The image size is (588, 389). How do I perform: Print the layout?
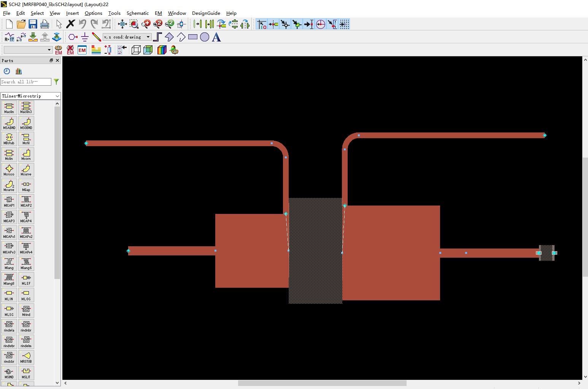click(x=44, y=24)
